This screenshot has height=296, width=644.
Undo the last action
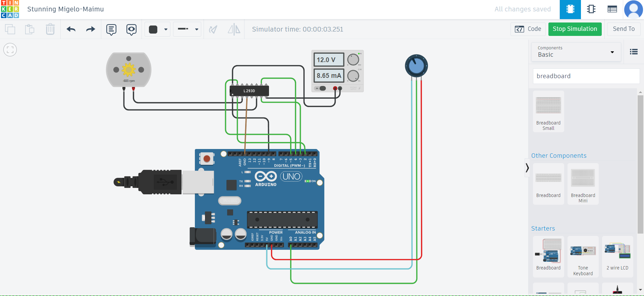71,29
